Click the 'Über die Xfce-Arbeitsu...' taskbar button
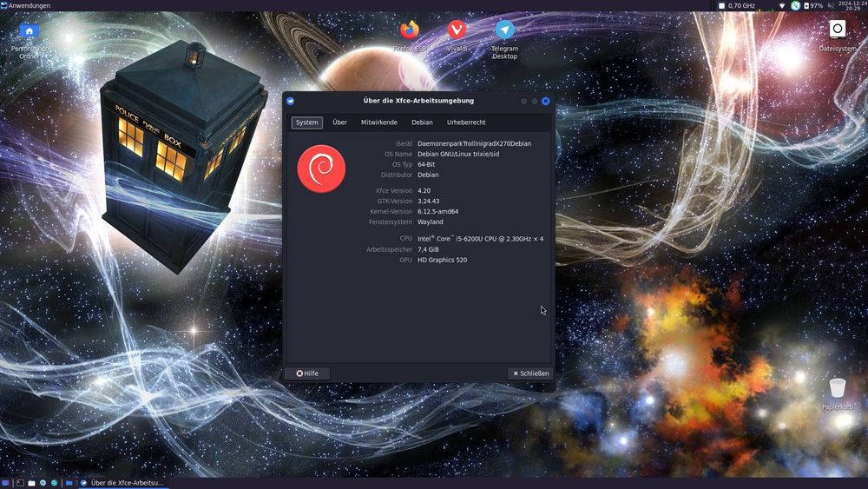The height and width of the screenshot is (489, 868). [x=123, y=483]
